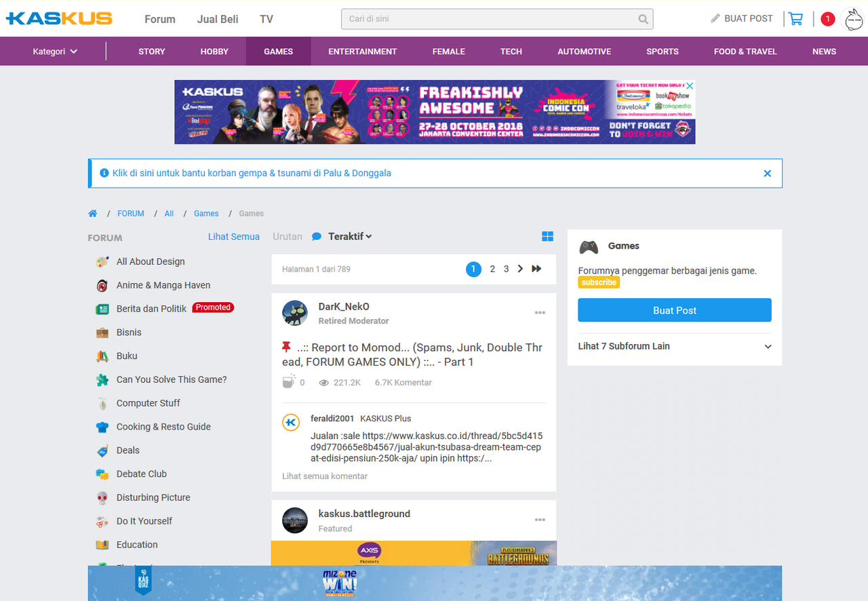Click inside the "Cari di sini" search field
This screenshot has height=601, width=868.
(x=475, y=19)
